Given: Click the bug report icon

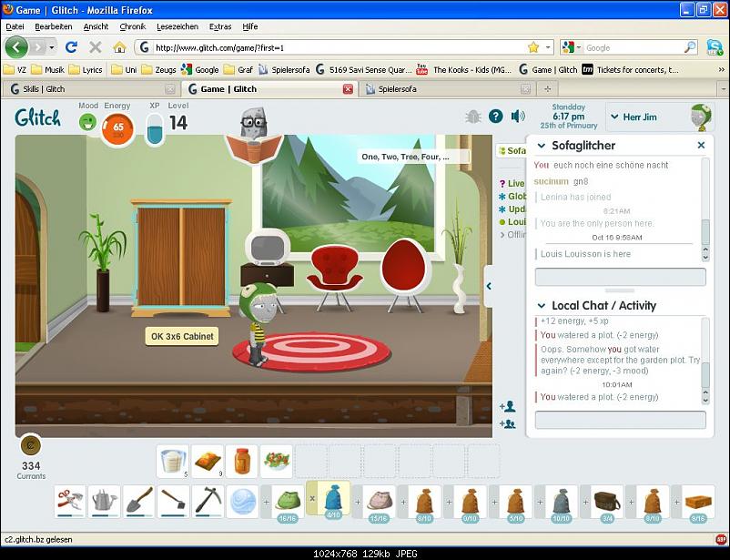Looking at the screenshot, I should (472, 117).
